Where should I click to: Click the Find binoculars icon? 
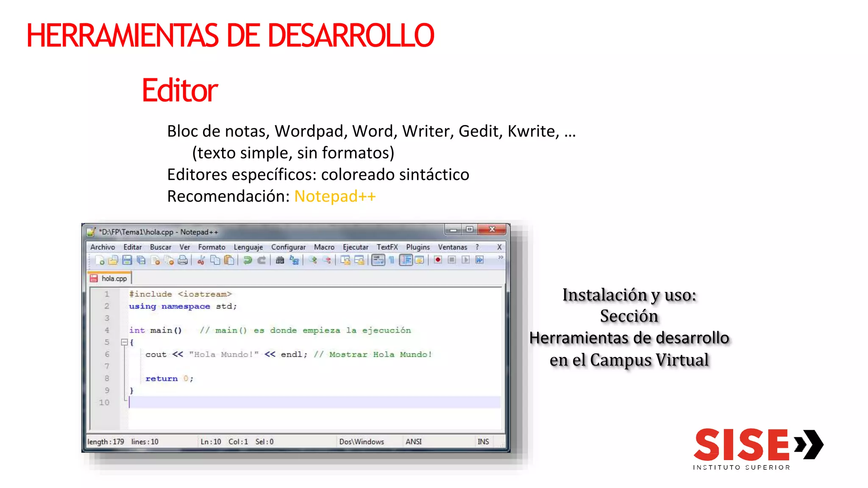coord(280,260)
